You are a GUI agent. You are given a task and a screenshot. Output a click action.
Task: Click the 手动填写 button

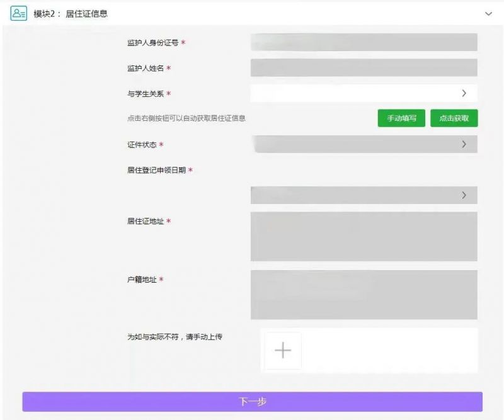(x=401, y=118)
